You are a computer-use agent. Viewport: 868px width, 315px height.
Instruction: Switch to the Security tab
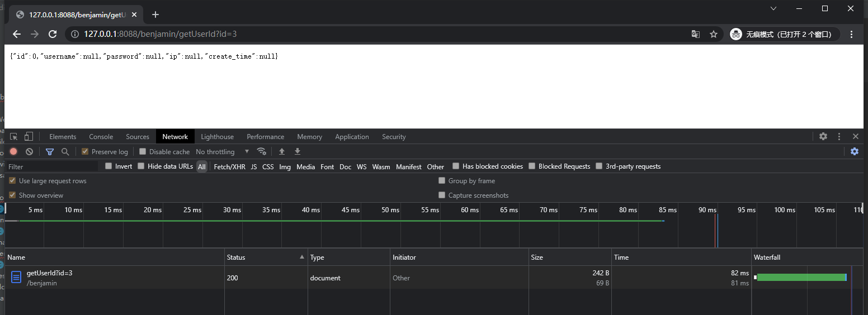394,136
